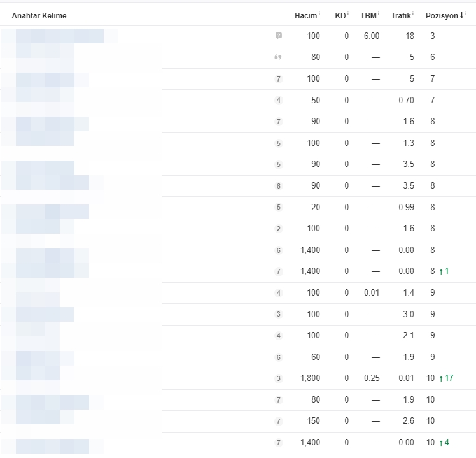Select the Hacim value 1,800
Viewport: 476px width, 458px height.
click(311, 378)
